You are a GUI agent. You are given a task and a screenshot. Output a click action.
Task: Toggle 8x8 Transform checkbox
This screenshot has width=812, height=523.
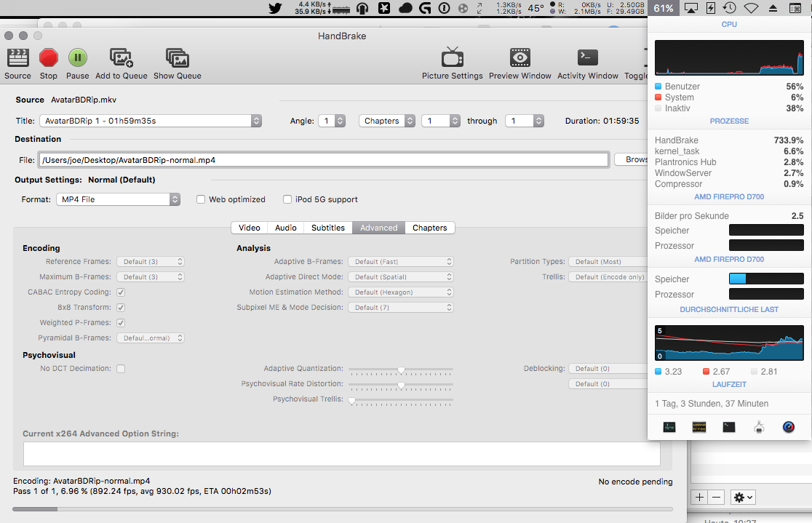121,308
